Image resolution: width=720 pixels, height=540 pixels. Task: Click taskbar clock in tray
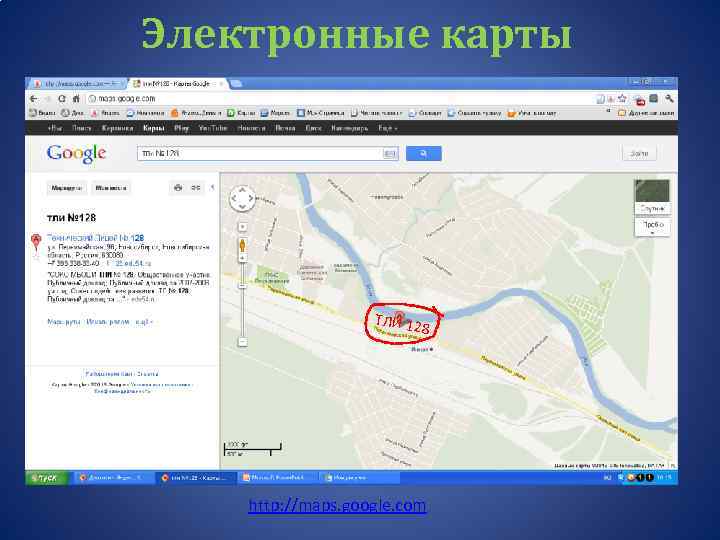coord(664,478)
